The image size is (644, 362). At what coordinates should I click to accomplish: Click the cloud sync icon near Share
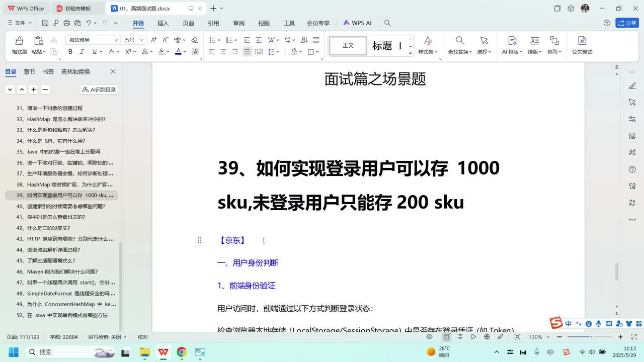coord(607,23)
